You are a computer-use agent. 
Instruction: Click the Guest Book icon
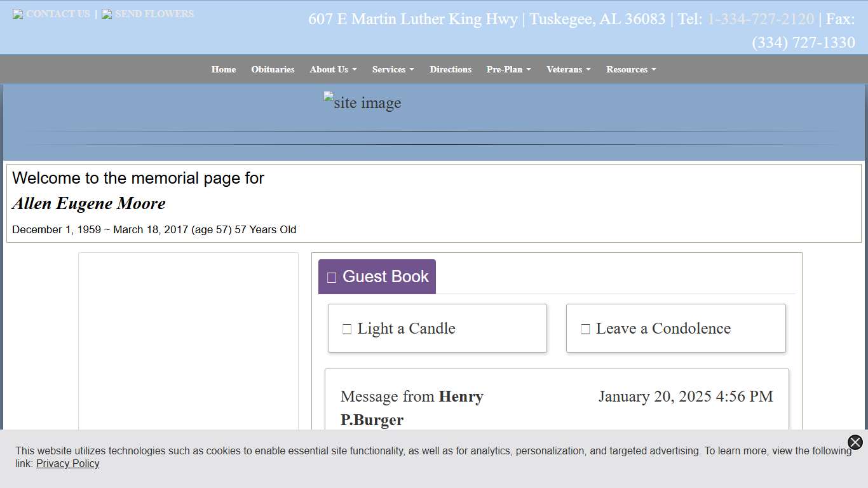pyautogui.click(x=331, y=276)
